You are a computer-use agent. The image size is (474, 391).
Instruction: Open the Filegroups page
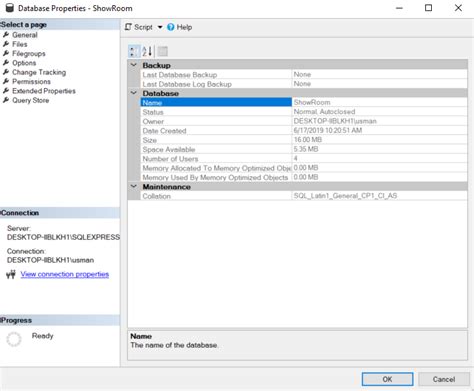[29, 54]
